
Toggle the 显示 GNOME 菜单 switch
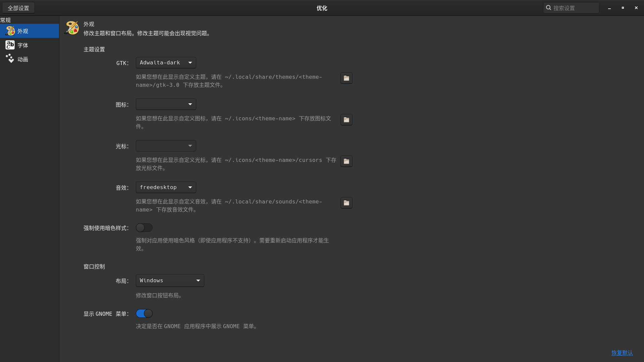coord(144,313)
